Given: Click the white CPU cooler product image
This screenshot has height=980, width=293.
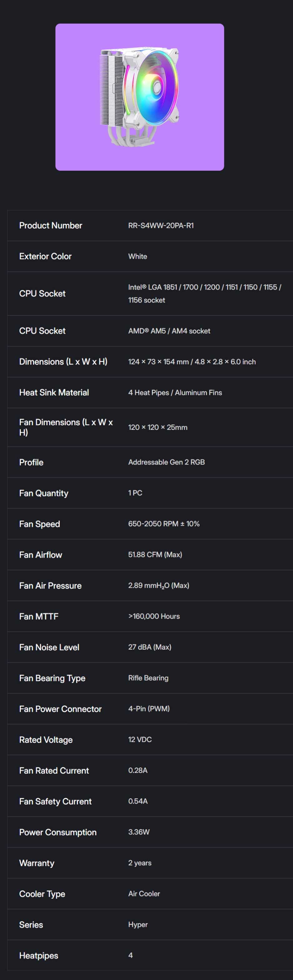Looking at the screenshot, I should click(x=140, y=97).
